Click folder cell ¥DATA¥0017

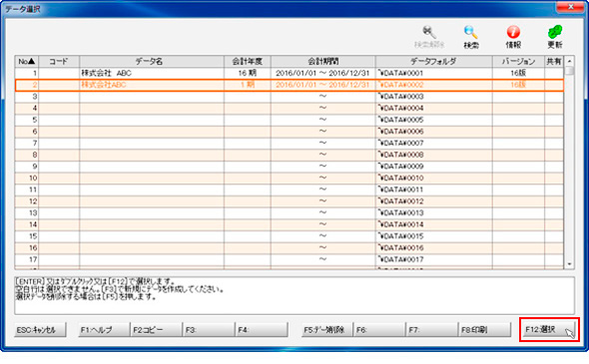click(434, 259)
